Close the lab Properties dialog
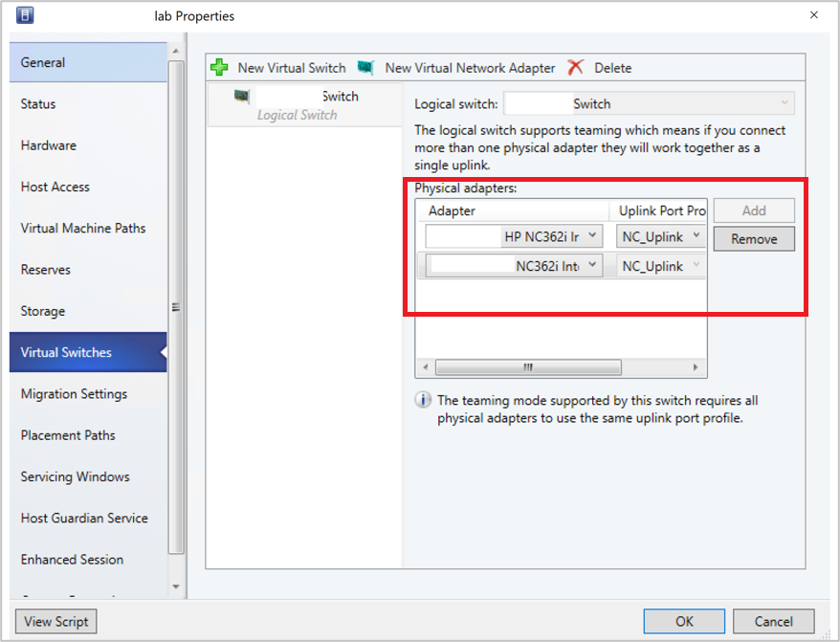Viewport: 840px width, 642px height. [814, 15]
